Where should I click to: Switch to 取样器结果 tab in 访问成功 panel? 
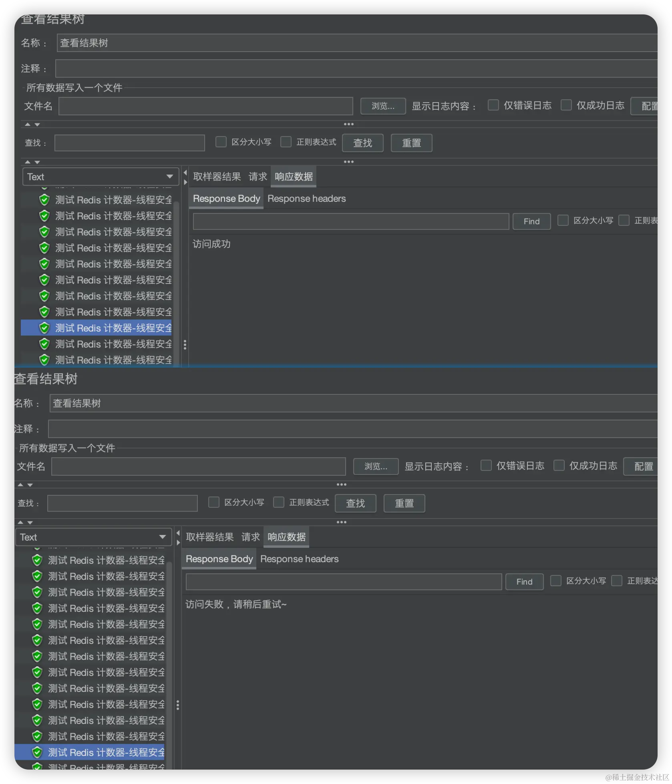pyautogui.click(x=217, y=177)
